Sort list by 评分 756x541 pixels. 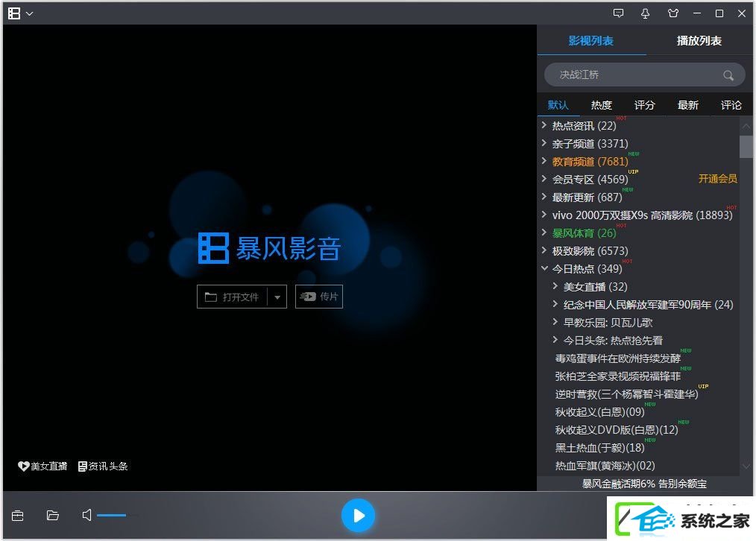click(x=645, y=105)
